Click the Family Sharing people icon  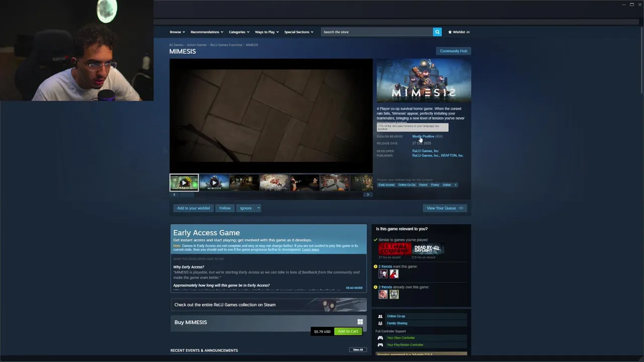[x=380, y=323]
